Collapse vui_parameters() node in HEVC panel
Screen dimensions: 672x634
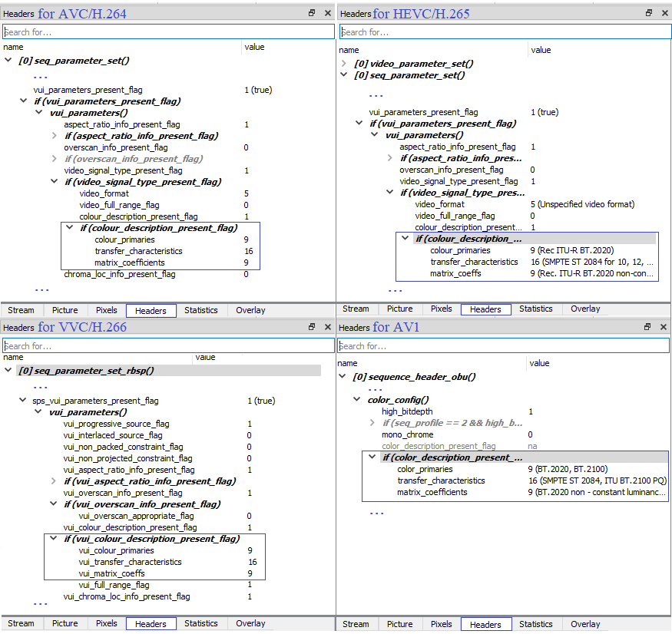tap(375, 134)
